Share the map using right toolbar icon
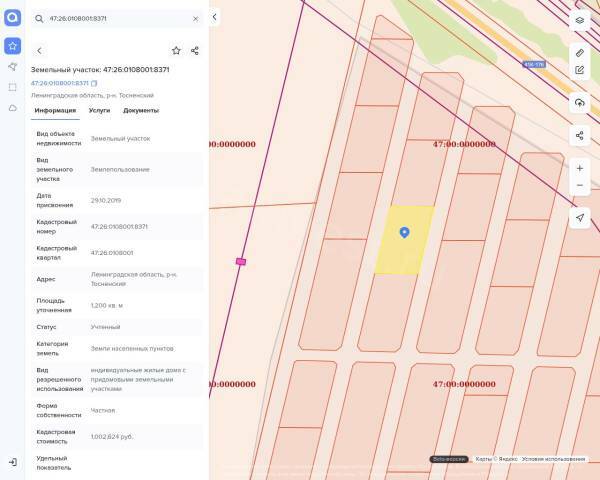Image resolution: width=600 pixels, height=480 pixels. pyautogui.click(x=580, y=135)
